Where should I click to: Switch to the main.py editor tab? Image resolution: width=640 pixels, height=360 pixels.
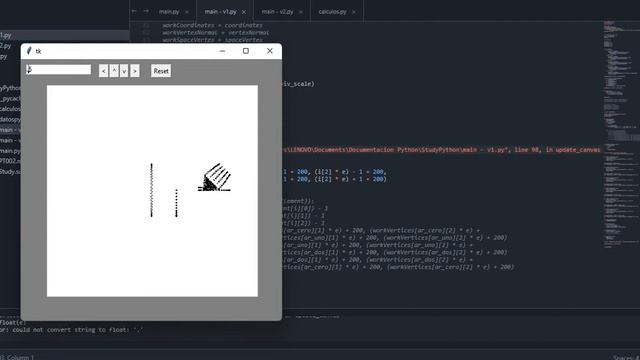pyautogui.click(x=169, y=12)
